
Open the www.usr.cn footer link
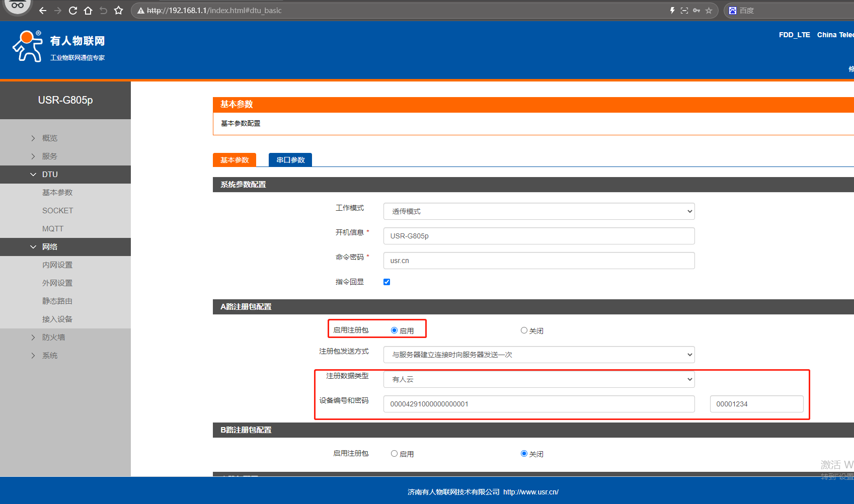pyautogui.click(x=530, y=492)
